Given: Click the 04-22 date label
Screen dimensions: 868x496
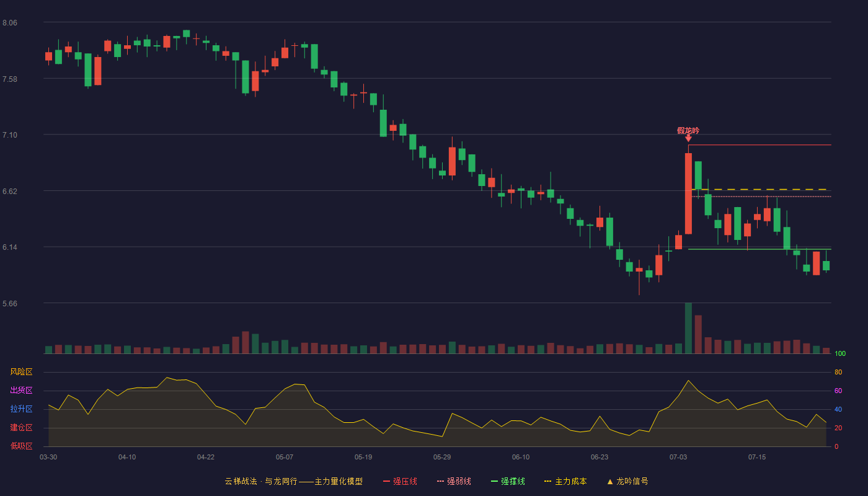Looking at the screenshot, I should tap(206, 457).
